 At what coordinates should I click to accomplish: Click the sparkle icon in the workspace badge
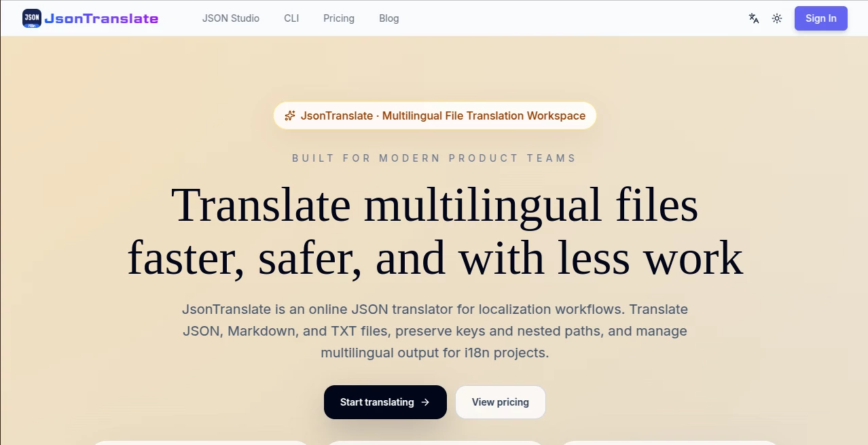coord(290,115)
